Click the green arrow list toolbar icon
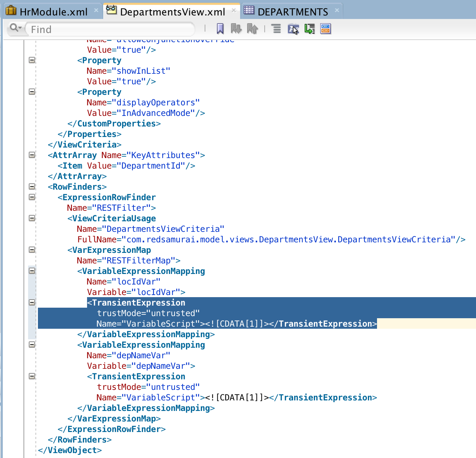This screenshot has width=476, height=458. 310,29
